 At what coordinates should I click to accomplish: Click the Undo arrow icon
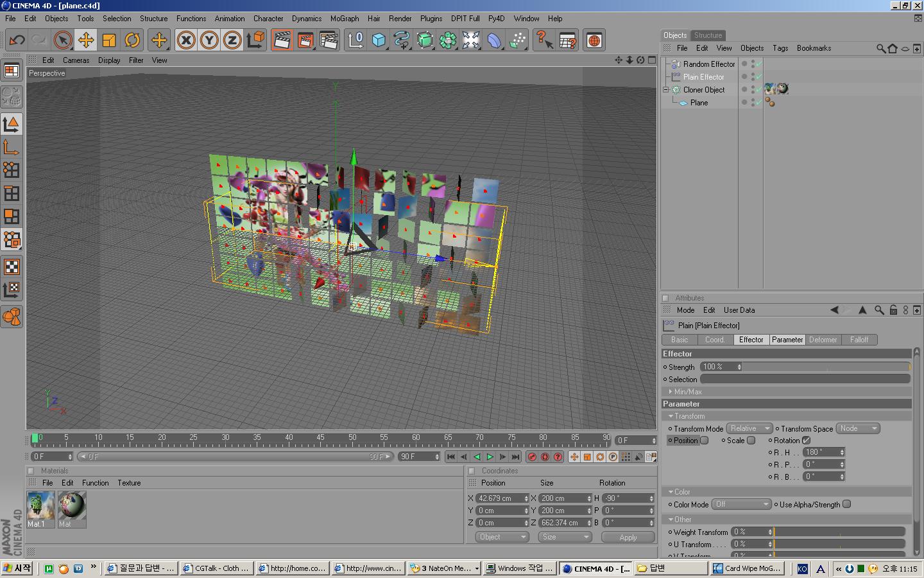pyautogui.click(x=17, y=40)
